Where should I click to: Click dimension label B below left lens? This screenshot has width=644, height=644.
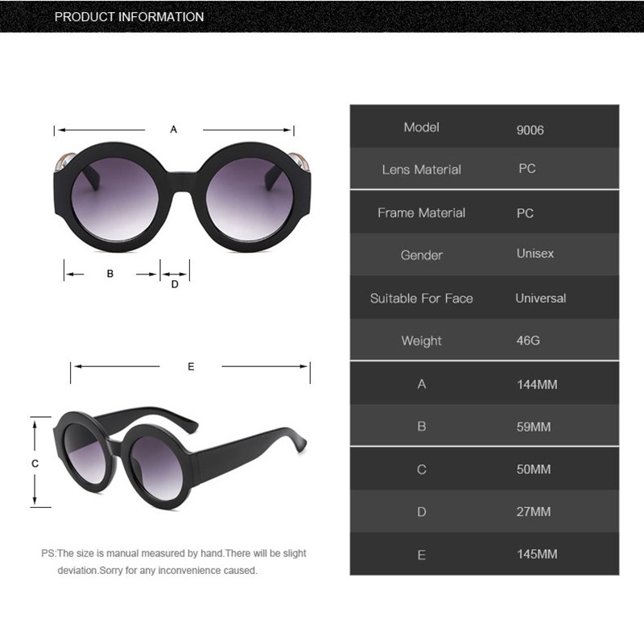coord(110,274)
